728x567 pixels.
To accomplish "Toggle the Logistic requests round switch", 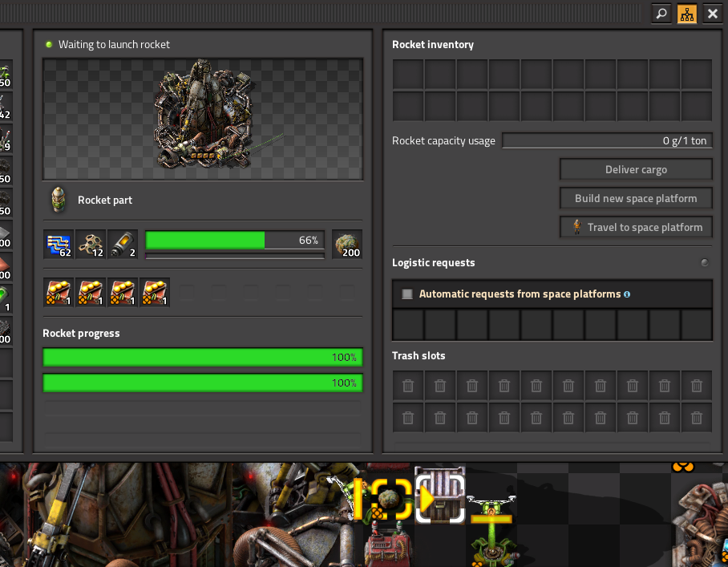I will point(704,262).
